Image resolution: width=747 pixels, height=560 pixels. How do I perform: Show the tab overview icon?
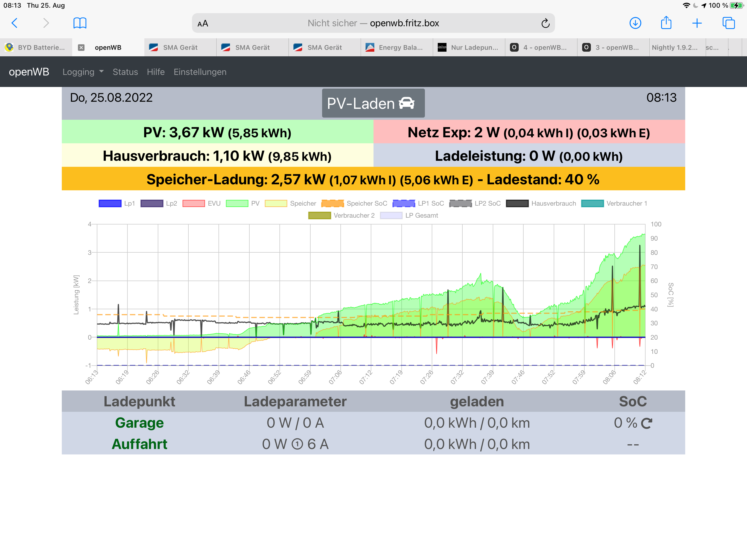(728, 23)
